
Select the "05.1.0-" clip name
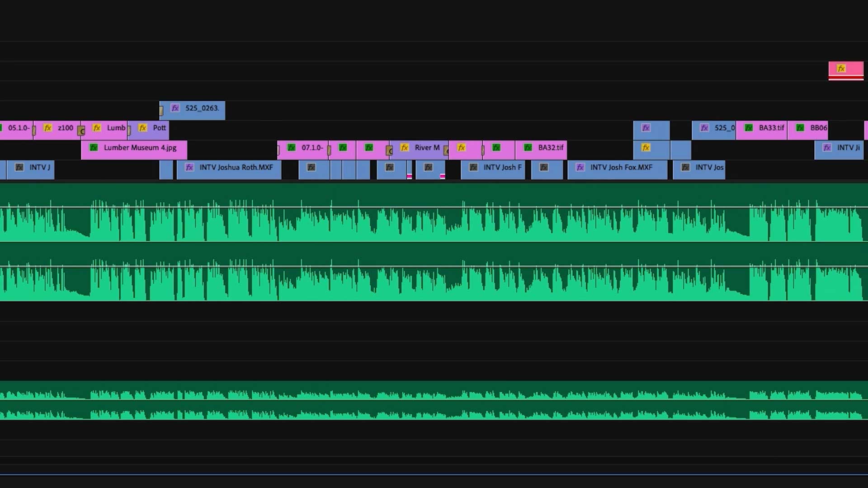click(x=19, y=128)
